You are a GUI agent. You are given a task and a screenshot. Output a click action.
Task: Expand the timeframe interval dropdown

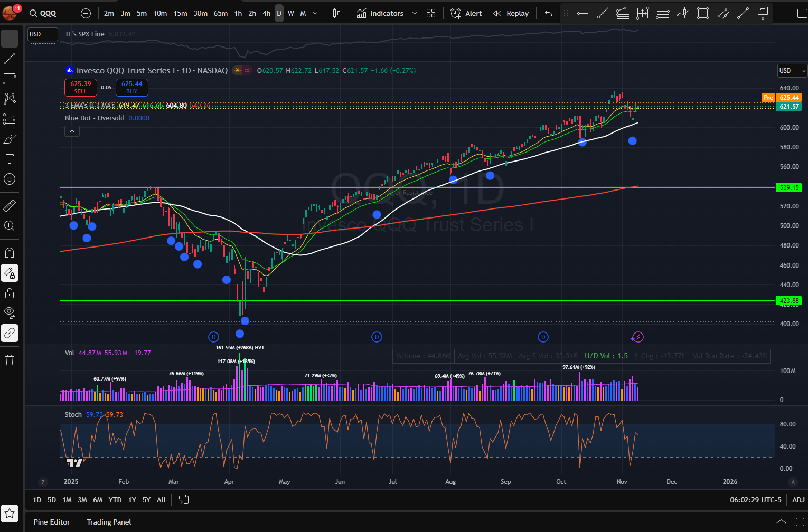[315, 13]
